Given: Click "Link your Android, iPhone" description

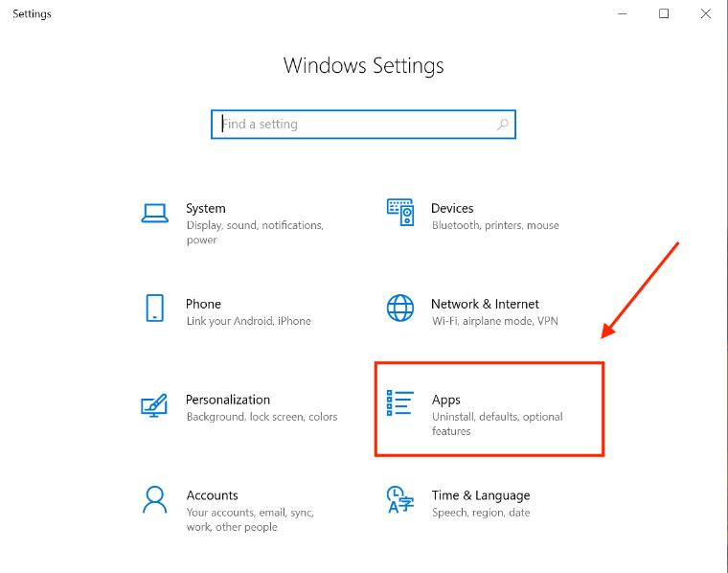Looking at the screenshot, I should pyautogui.click(x=249, y=321).
